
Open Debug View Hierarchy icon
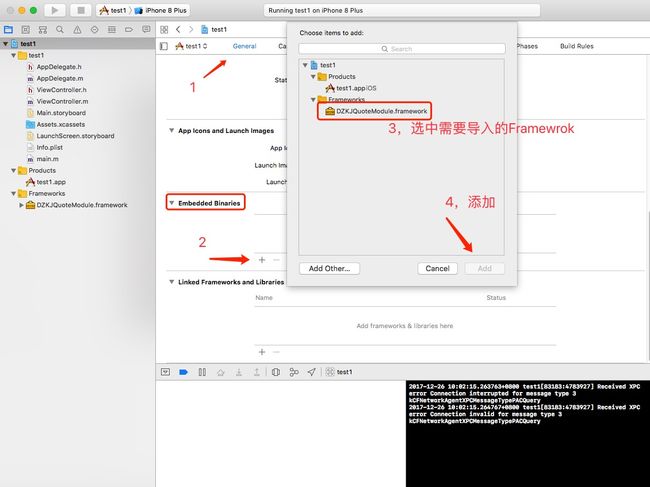pyautogui.click(x=276, y=372)
